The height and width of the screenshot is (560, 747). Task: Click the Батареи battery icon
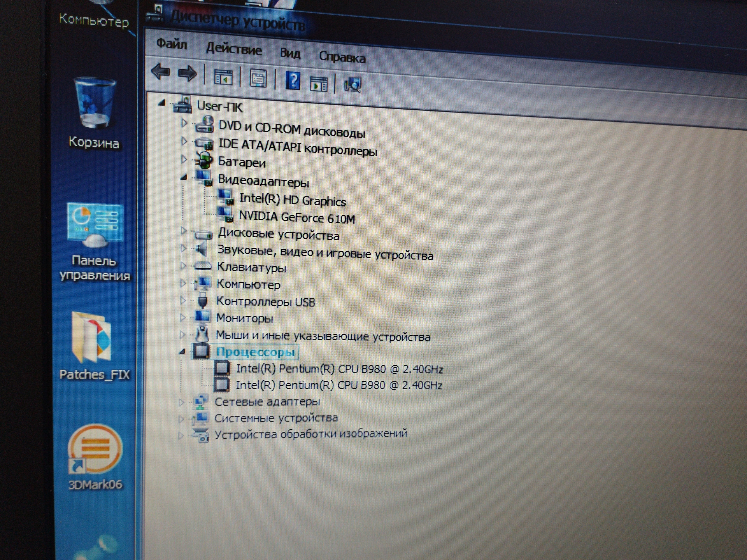tap(204, 160)
